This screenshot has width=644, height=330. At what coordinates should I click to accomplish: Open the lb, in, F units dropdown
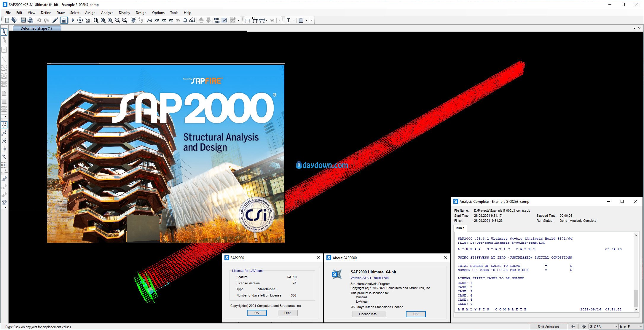tap(631, 327)
